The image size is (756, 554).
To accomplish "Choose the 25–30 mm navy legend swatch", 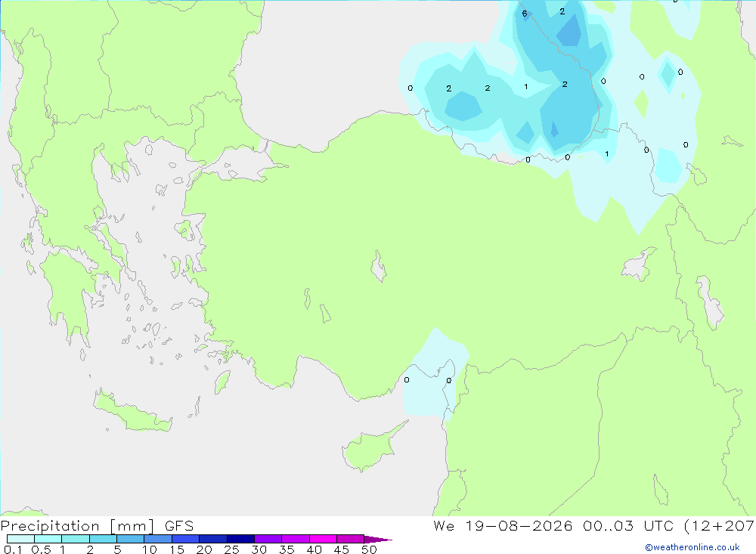I will coord(240,539).
